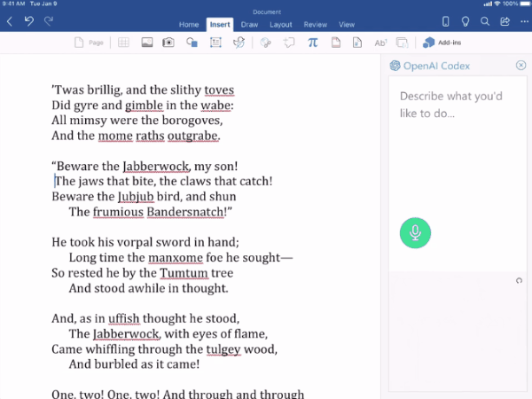
Task: Click the word 'Tumtum' in the poem
Action: [x=184, y=273]
